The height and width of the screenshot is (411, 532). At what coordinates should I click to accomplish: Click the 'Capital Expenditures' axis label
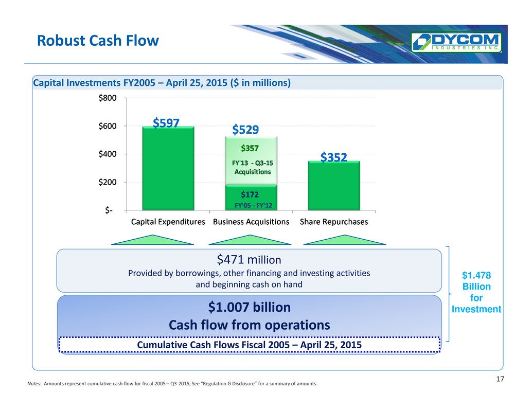click(x=168, y=222)
